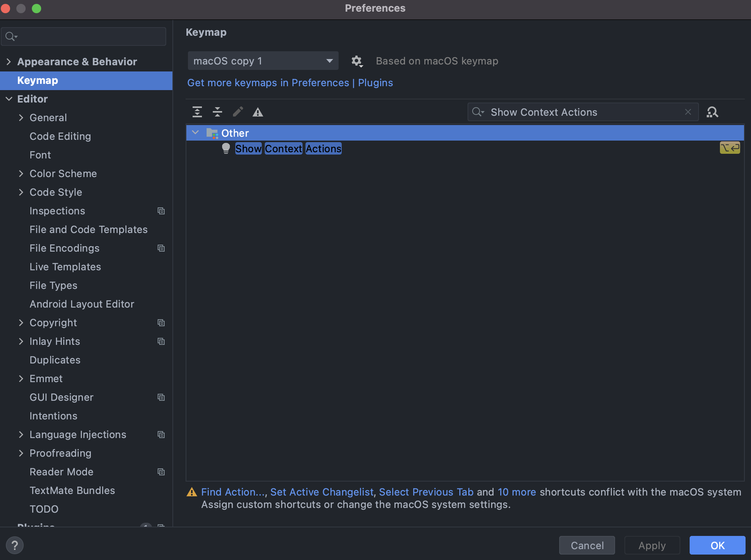Open the keymap settings gear icon
The width and height of the screenshot is (751, 560).
coord(357,61)
